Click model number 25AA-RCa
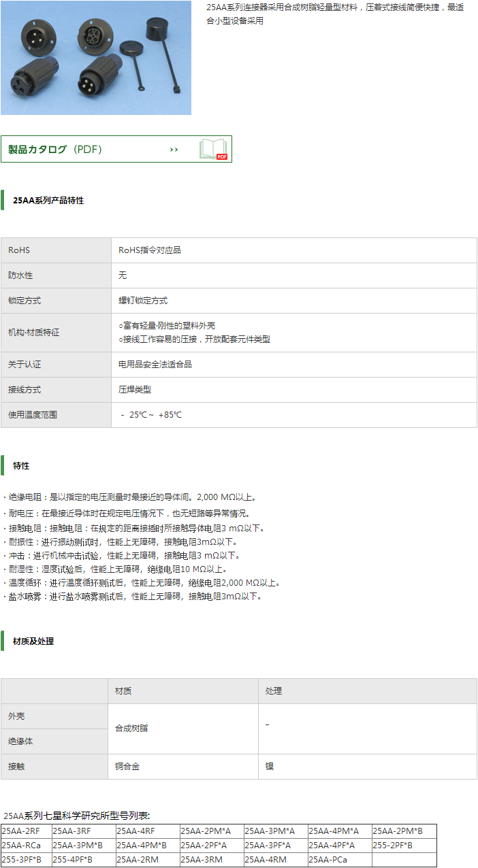 [x=21, y=846]
